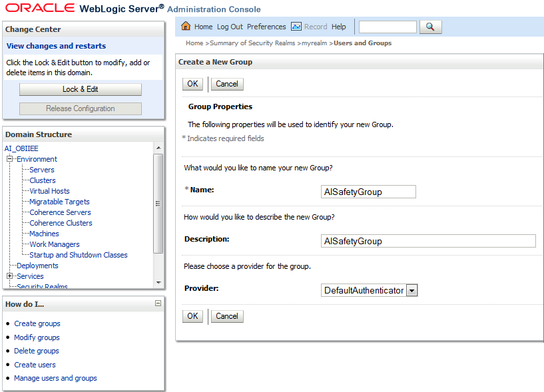Select AI_OBIIEE domain root node
This screenshot has width=544, height=392.
pos(21,148)
